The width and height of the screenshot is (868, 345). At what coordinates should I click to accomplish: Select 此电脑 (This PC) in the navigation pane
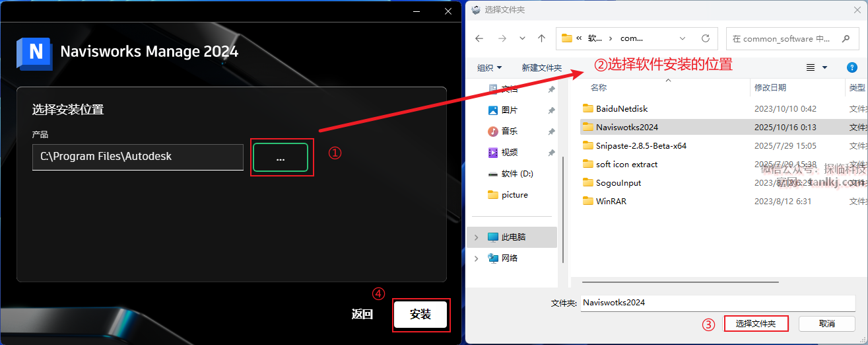tap(512, 237)
